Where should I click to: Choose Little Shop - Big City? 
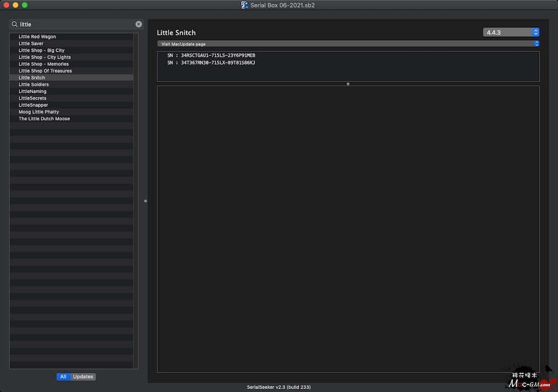[41, 50]
